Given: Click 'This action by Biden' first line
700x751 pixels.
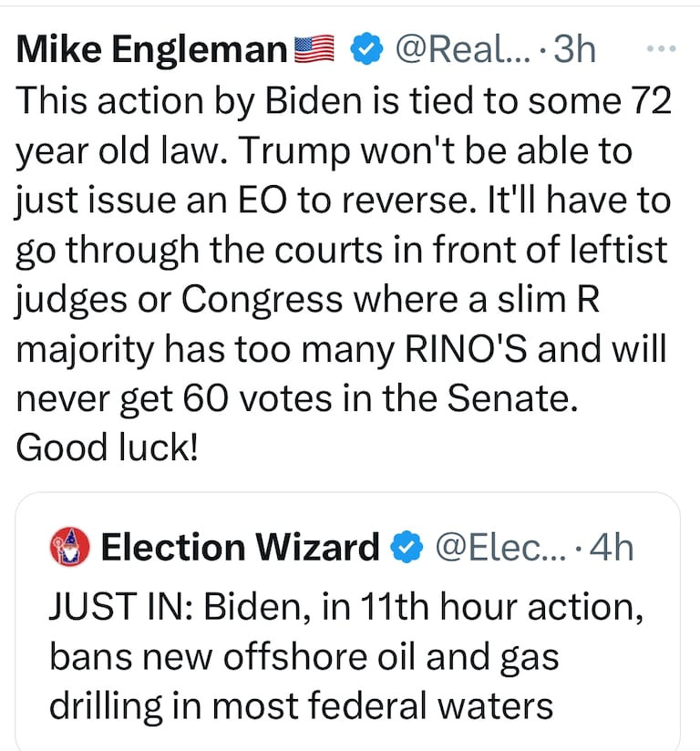Looking at the screenshot, I should [x=344, y=101].
